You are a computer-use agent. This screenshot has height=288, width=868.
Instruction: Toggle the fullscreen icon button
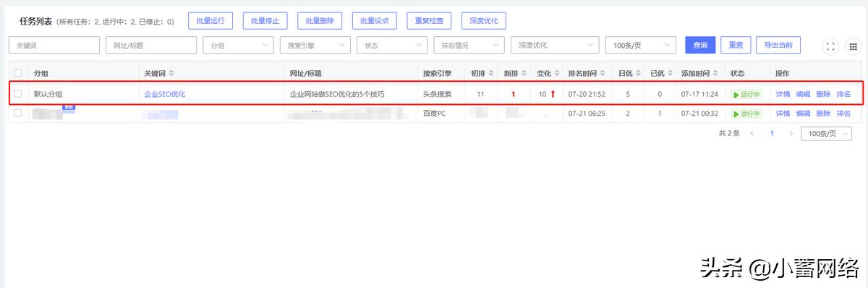pos(831,46)
